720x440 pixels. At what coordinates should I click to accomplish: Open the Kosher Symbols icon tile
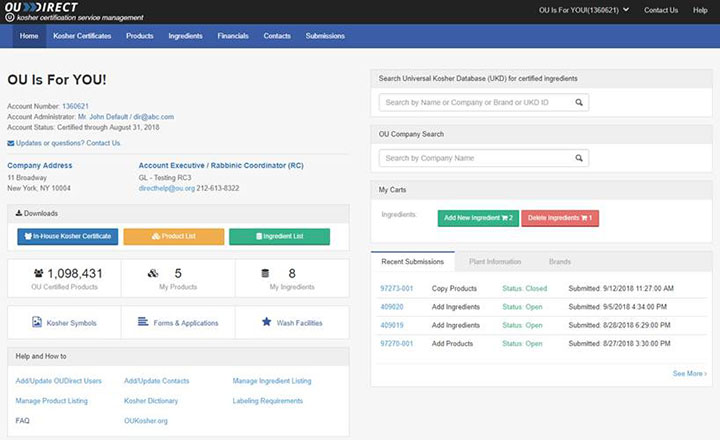[x=37, y=322]
